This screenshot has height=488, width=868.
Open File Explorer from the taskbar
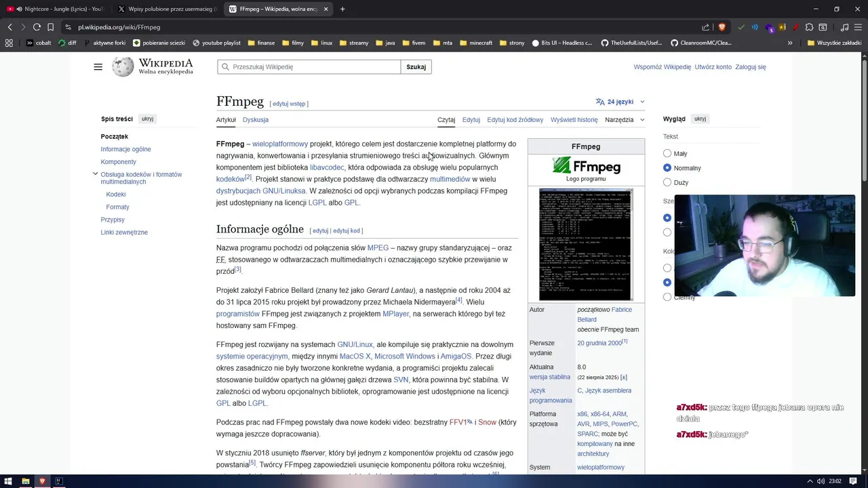pos(26,481)
